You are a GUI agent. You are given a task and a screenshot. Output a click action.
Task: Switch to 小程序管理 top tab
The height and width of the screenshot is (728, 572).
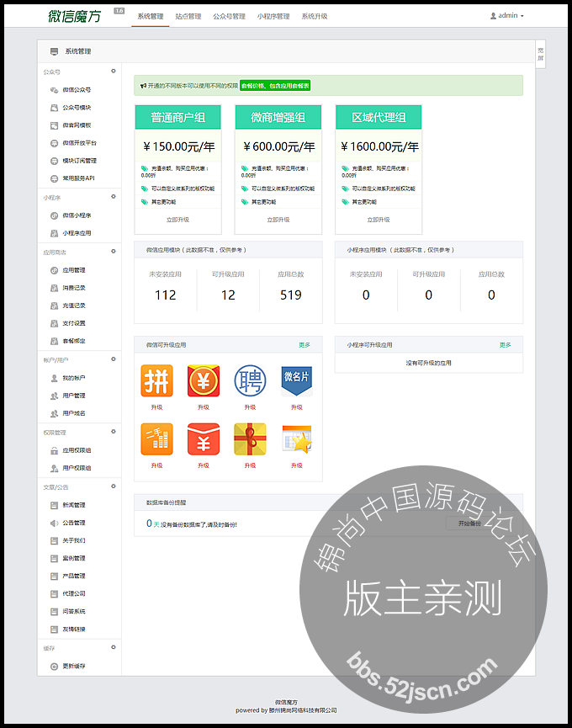(x=273, y=16)
